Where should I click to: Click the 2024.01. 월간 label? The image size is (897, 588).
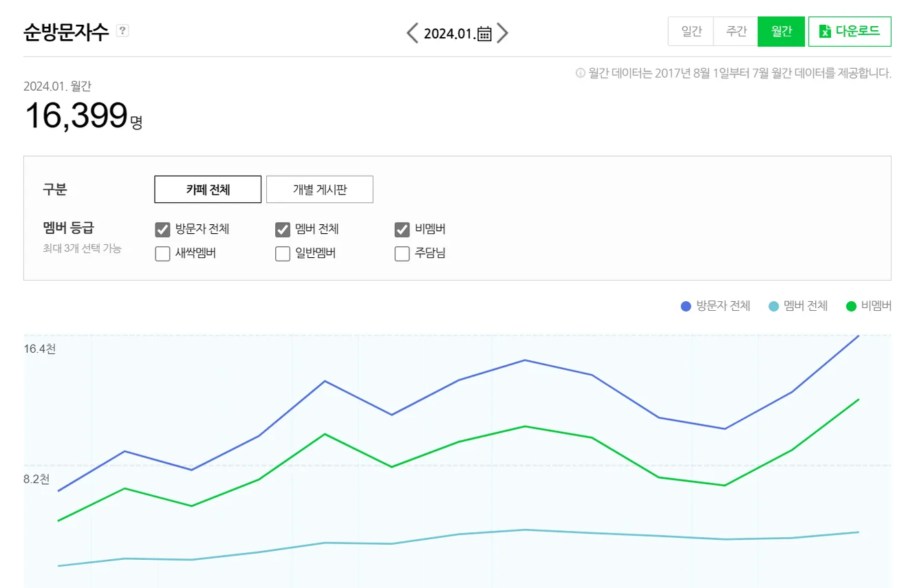(x=57, y=86)
